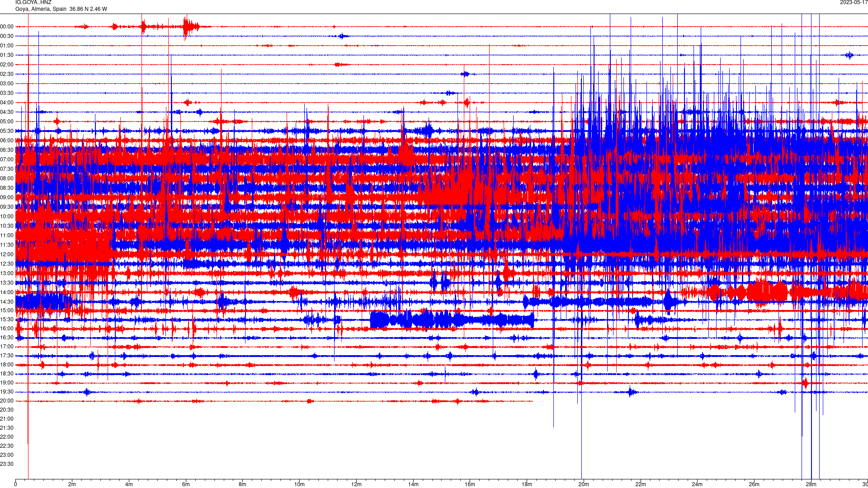Select the 14:00 time row label
Image resolution: width=868 pixels, height=488 pixels.
click(7, 292)
